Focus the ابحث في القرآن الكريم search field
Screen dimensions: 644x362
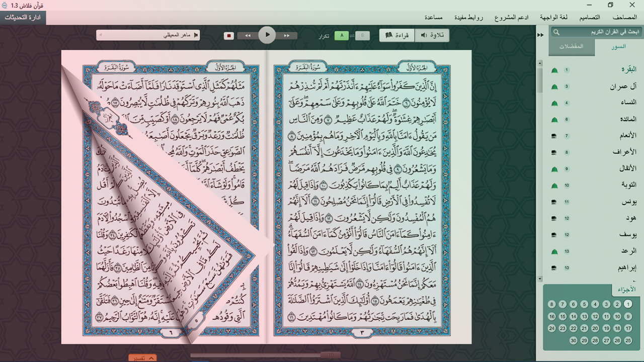[596, 32]
